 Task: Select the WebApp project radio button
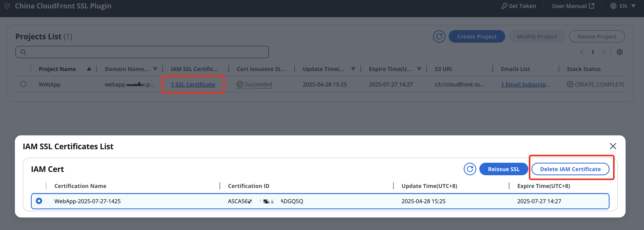tap(23, 84)
